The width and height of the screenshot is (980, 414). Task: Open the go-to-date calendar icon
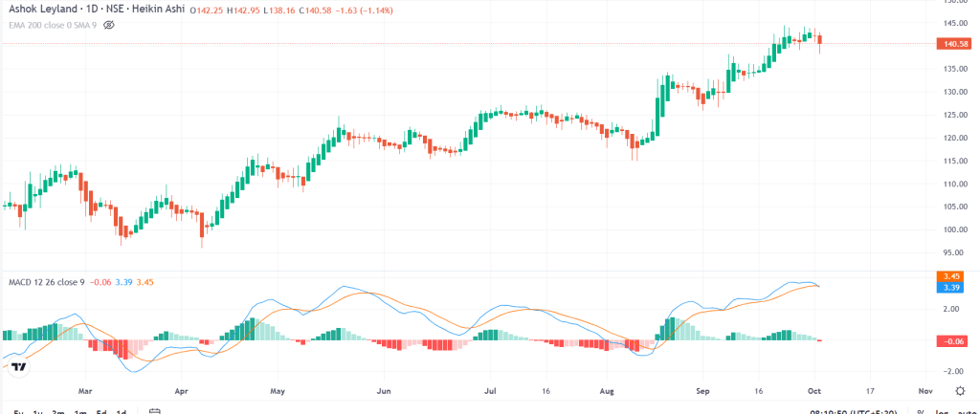(x=154, y=412)
